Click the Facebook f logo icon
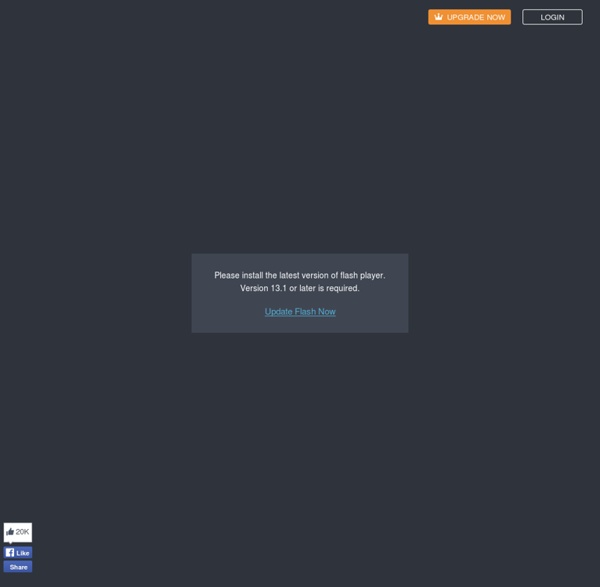Screen dimensions: 600x587 pos(10,553)
